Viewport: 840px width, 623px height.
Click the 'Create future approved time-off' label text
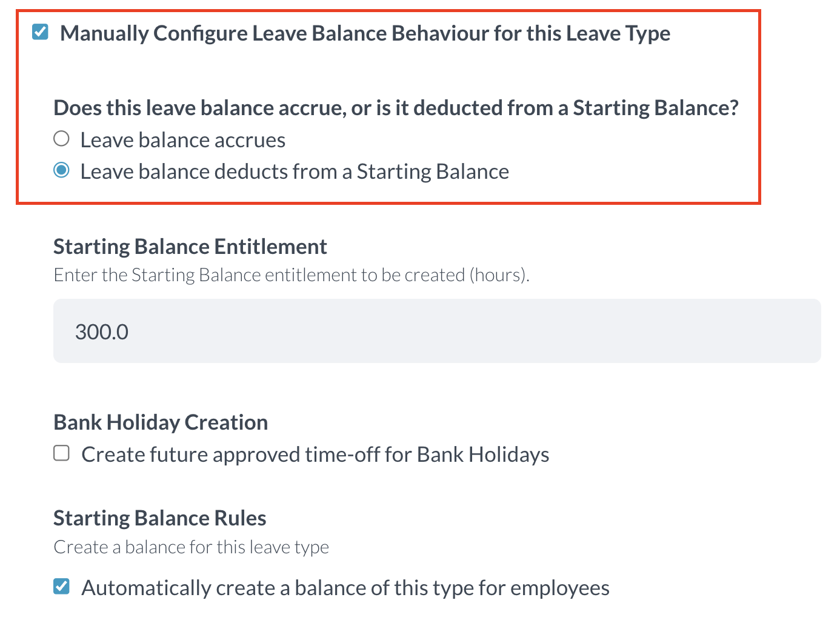pos(315,455)
